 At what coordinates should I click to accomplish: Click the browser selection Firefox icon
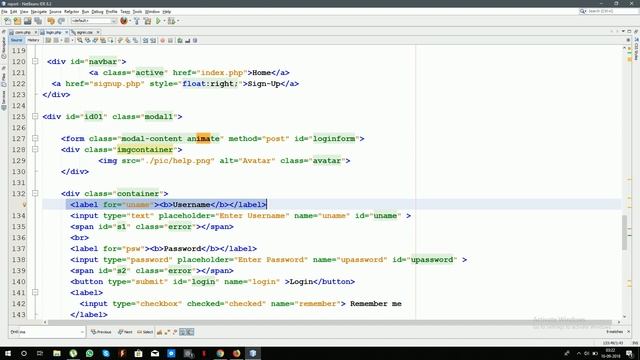124,21
